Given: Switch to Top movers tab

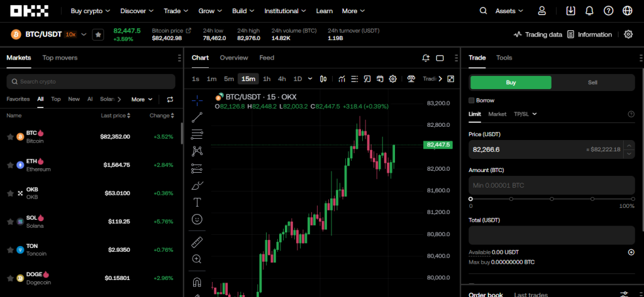Looking at the screenshot, I should point(60,58).
